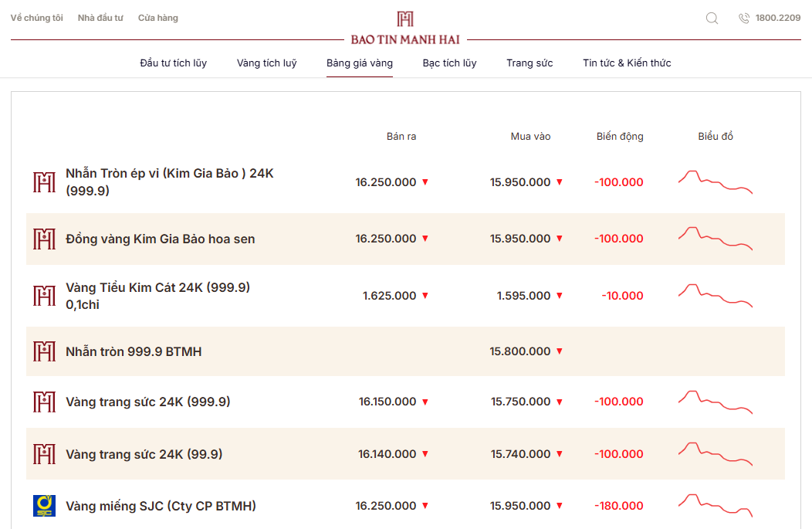Click brand icon beside Đồng vàng Kim Gia Bảo
Screen dimensions: 812x529
point(45,239)
